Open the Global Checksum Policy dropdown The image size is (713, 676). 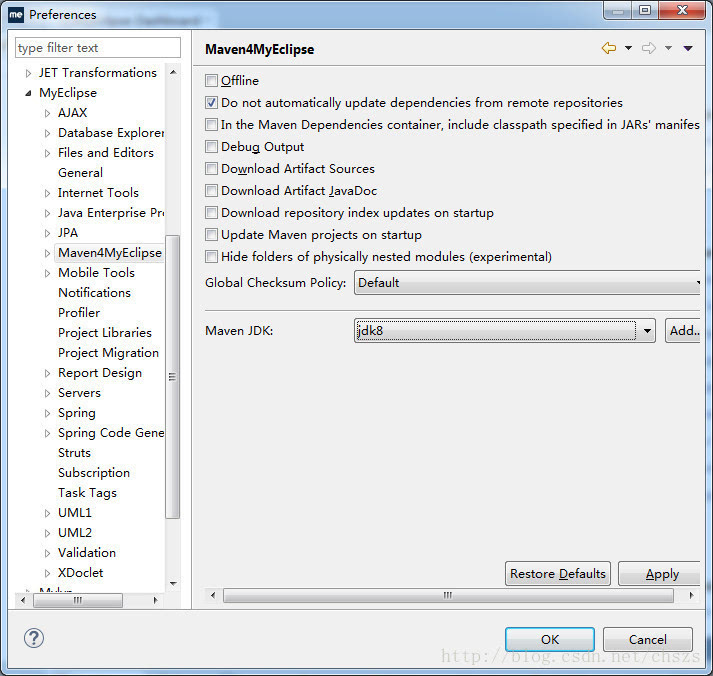(x=527, y=283)
